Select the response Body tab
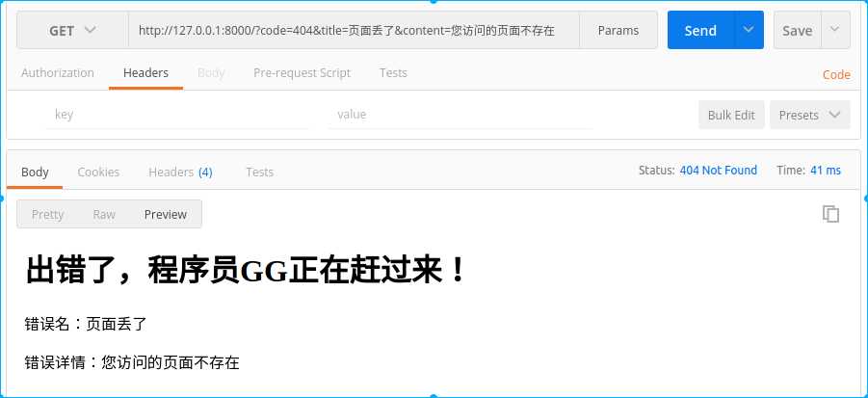Image resolution: width=868 pixels, height=398 pixels. pos(35,172)
